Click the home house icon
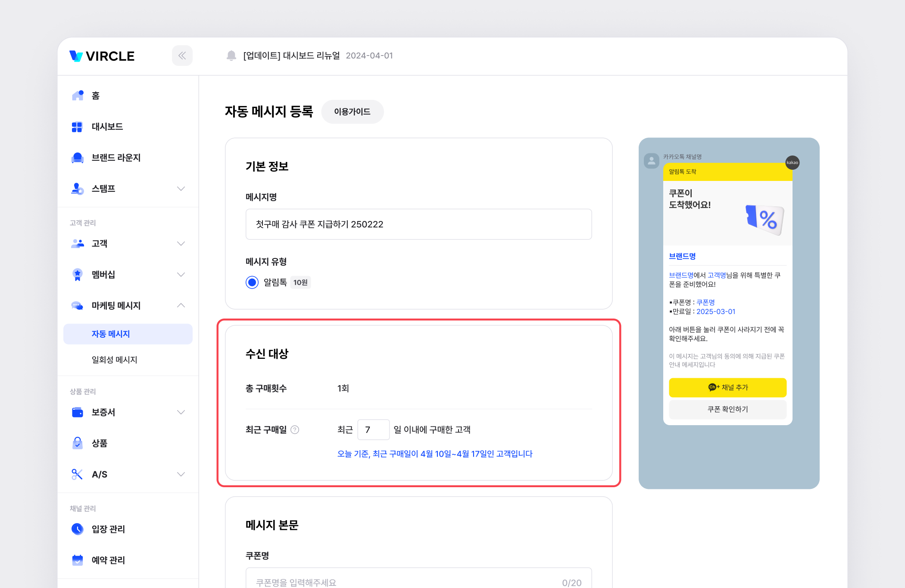 tap(78, 95)
